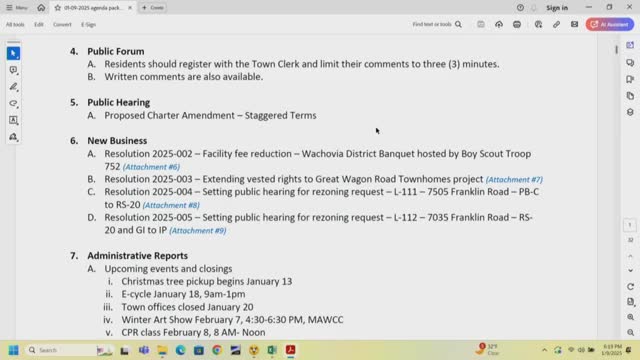Click the Create new tab button
Viewport: 640px width, 360px height.
153,8
